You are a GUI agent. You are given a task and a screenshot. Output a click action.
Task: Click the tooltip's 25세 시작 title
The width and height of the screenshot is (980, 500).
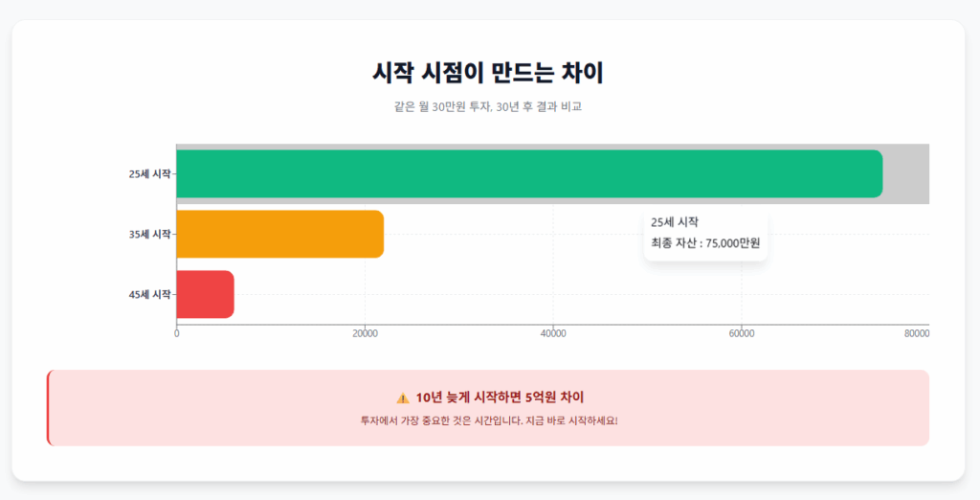tap(675, 222)
